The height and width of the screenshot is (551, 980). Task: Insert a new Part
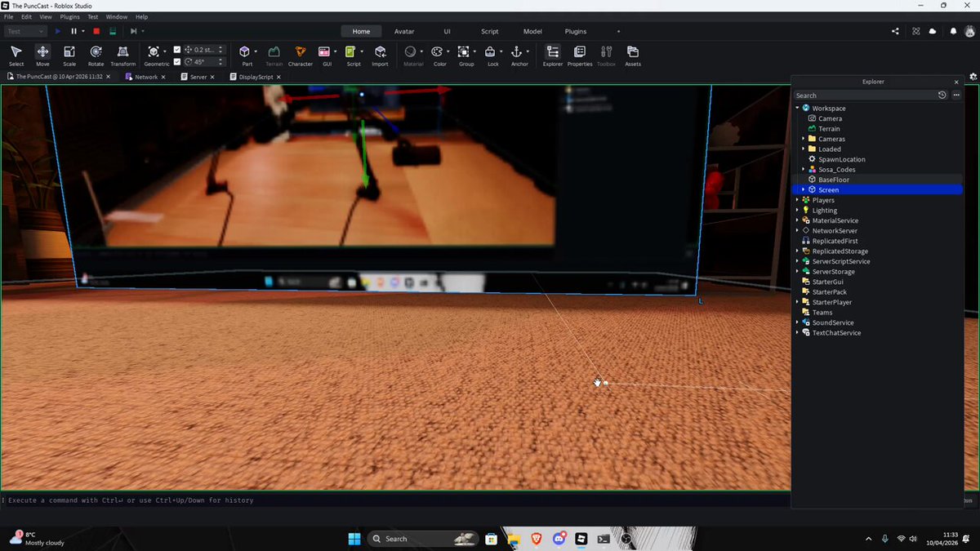point(245,56)
